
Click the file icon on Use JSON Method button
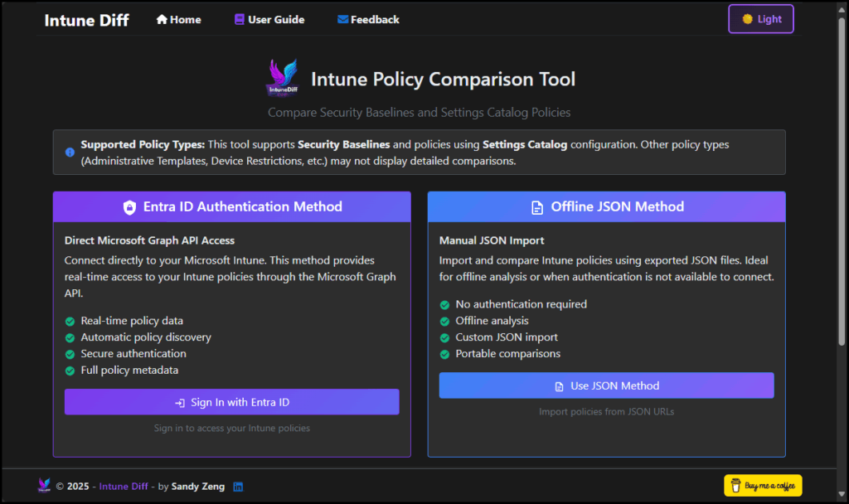coord(560,386)
